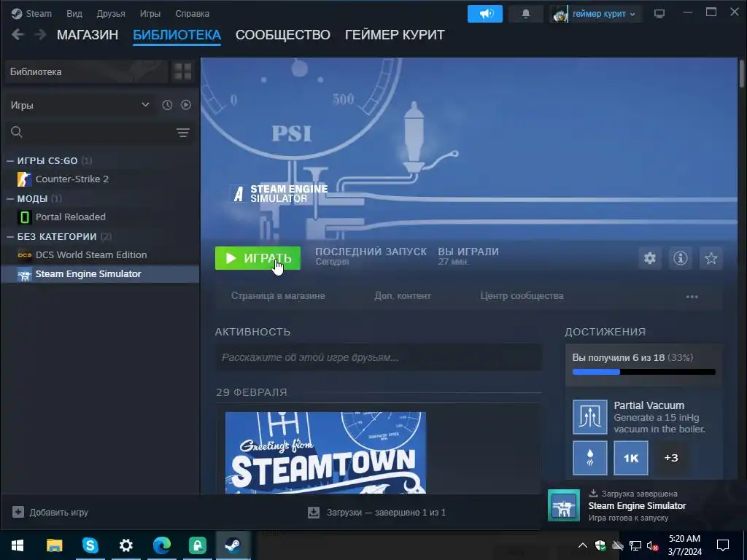
Task: Click the water drop achievement icon
Action: coord(589,458)
